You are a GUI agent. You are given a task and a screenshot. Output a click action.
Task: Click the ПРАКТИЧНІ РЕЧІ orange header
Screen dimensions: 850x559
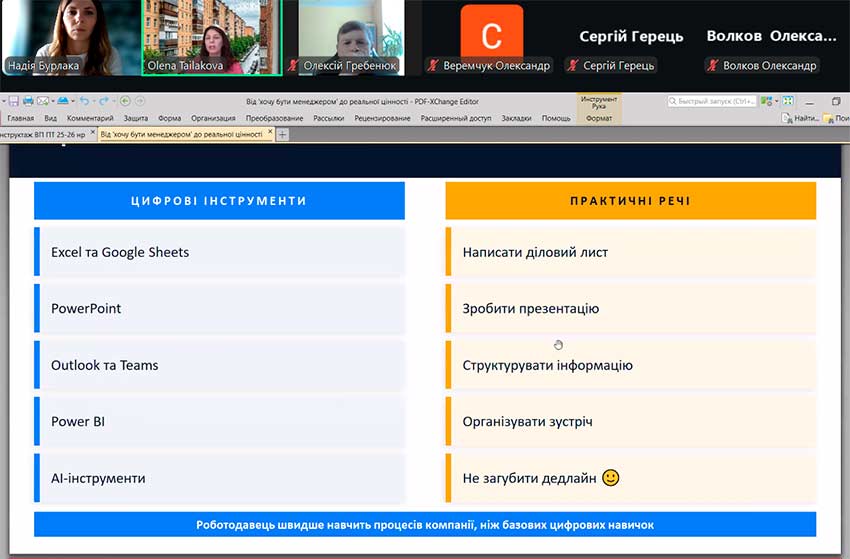coord(630,201)
